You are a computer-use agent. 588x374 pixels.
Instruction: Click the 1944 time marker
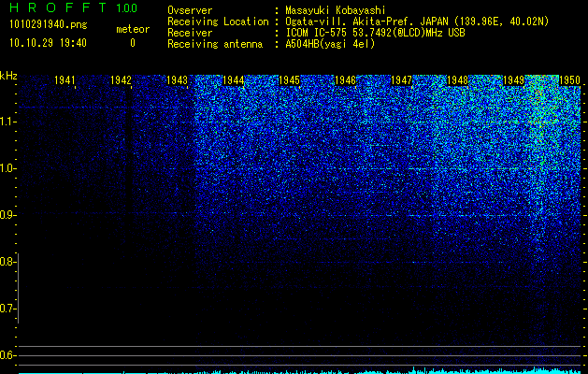[x=234, y=79]
